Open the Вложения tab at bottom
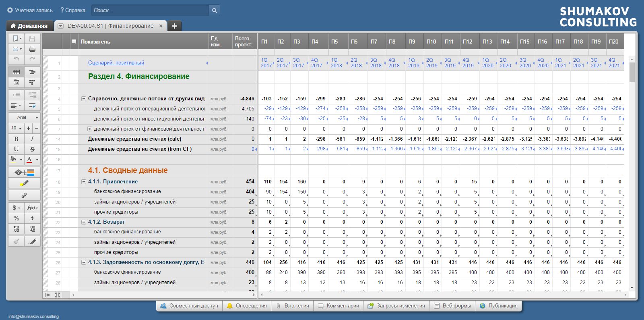Viewport: 644px width, 320px height. coord(293,306)
